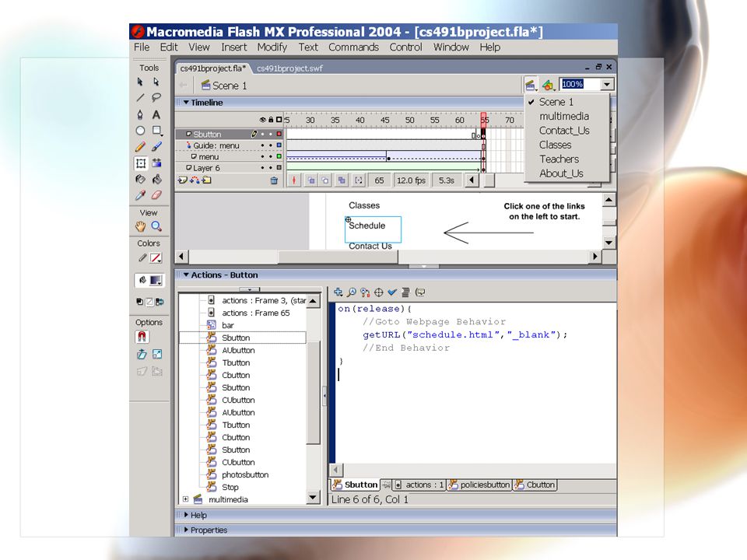
Task: Toggle lock dot of Sbutton layer
Action: (x=271, y=135)
